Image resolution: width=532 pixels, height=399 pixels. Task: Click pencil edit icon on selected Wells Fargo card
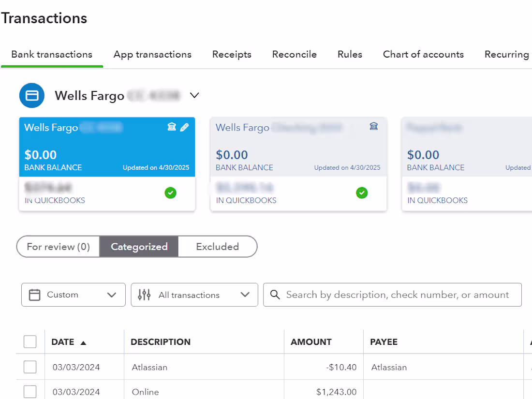[x=184, y=127]
